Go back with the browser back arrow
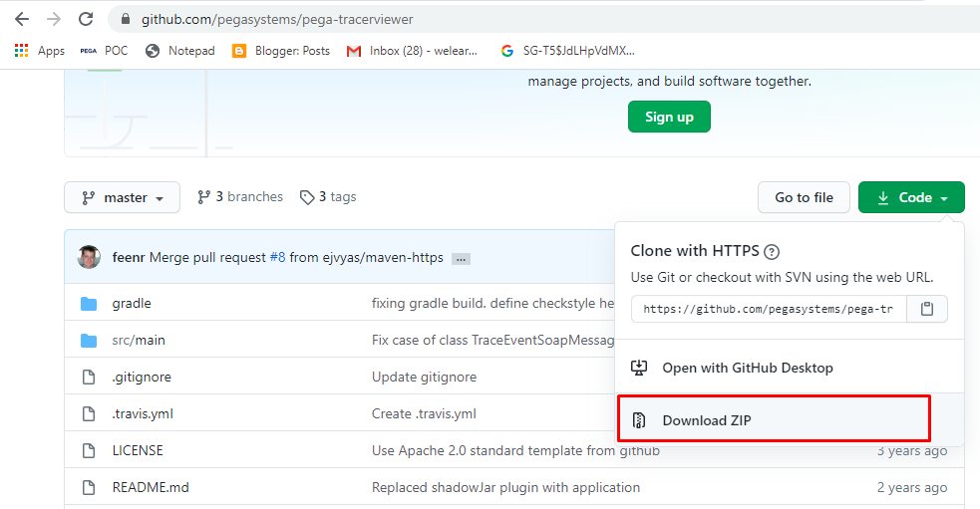Image resolution: width=980 pixels, height=509 pixels. (22, 19)
